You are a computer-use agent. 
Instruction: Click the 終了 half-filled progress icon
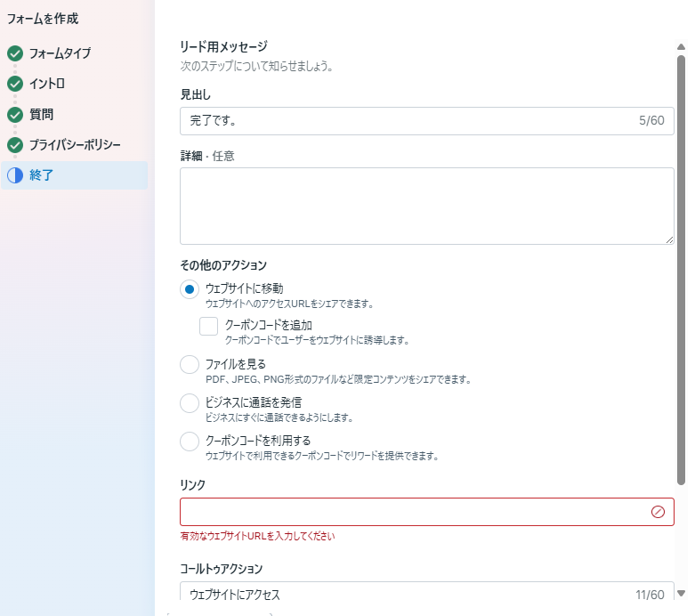(x=14, y=175)
